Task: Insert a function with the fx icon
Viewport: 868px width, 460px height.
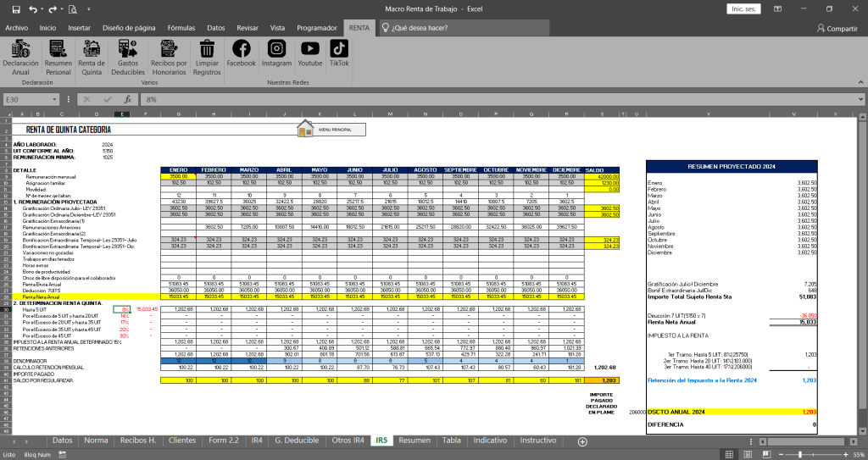Action: [128, 100]
